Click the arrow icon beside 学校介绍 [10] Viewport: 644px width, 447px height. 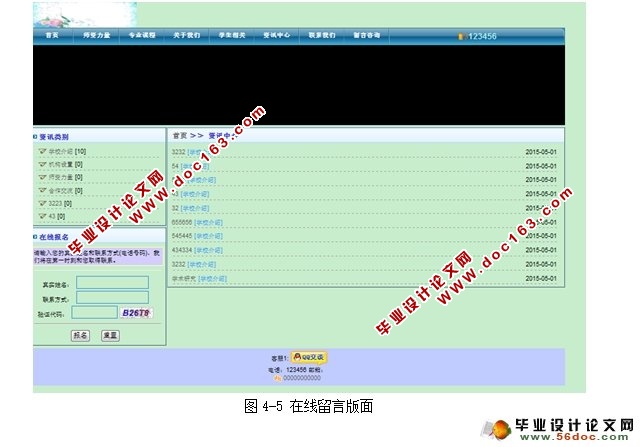pyautogui.click(x=42, y=151)
